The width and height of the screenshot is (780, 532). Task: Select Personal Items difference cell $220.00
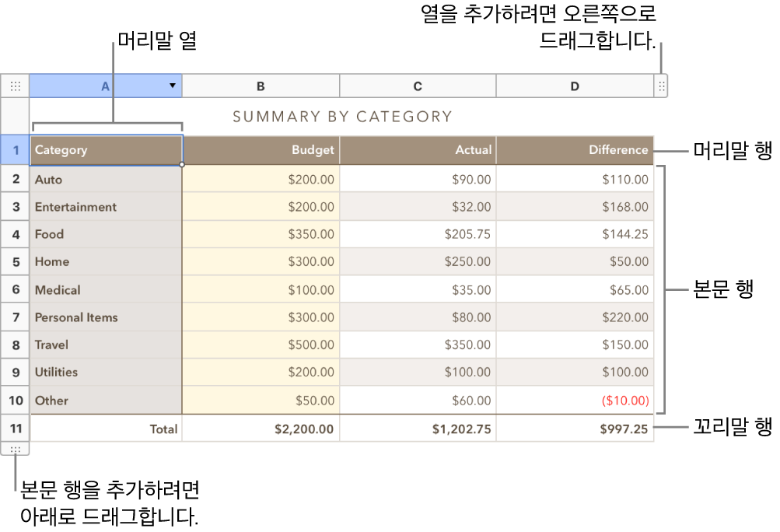[x=575, y=317]
